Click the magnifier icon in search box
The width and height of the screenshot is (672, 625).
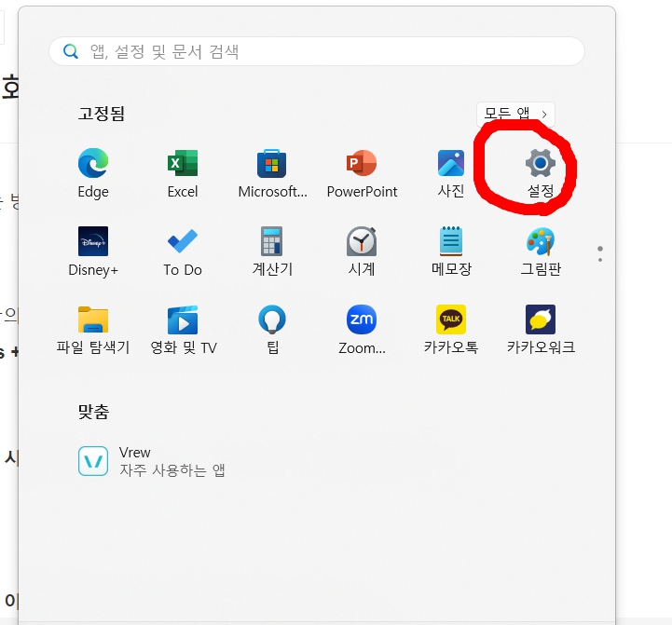[71, 51]
